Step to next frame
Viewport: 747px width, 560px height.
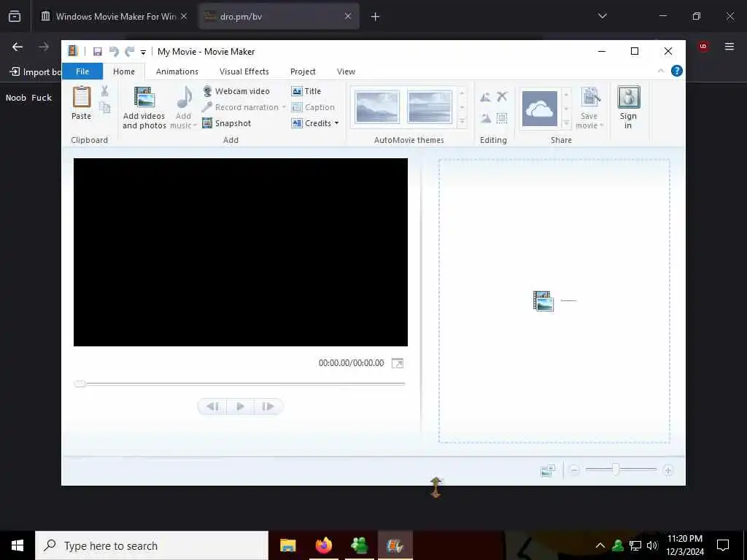[268, 407]
